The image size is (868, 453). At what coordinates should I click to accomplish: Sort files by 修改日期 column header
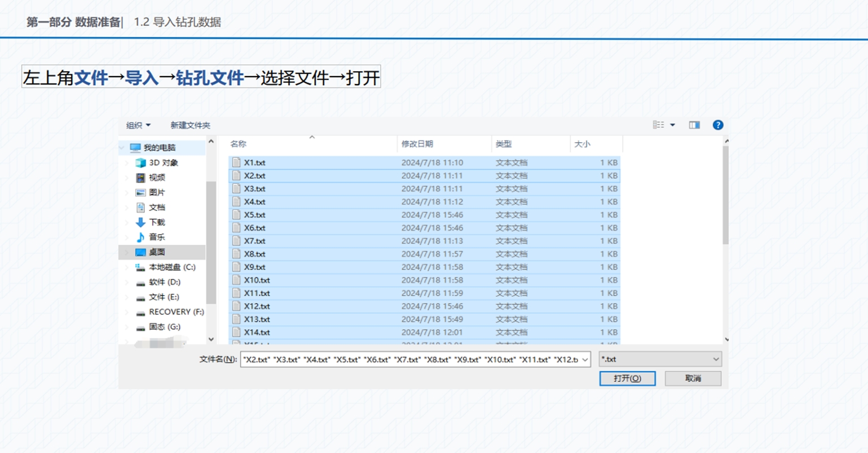click(417, 144)
